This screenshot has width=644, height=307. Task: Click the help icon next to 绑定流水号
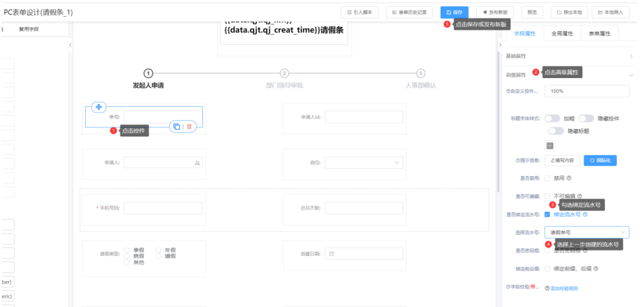585,214
